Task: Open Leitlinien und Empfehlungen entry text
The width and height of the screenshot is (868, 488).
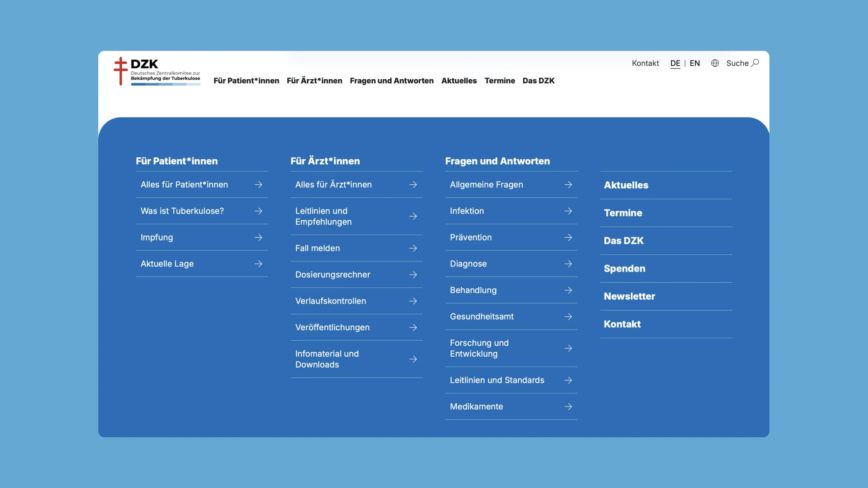Action: pyautogui.click(x=323, y=216)
